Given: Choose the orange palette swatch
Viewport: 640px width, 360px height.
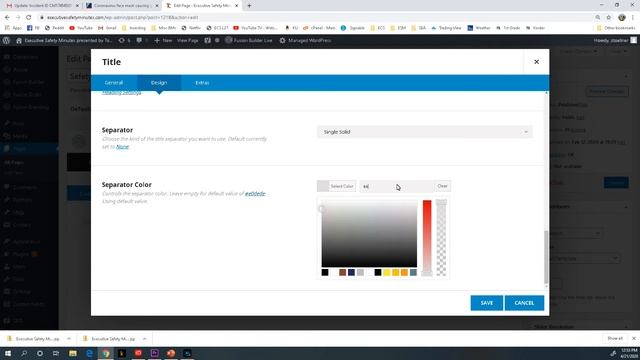Looking at the screenshot, I should pos(404,272).
